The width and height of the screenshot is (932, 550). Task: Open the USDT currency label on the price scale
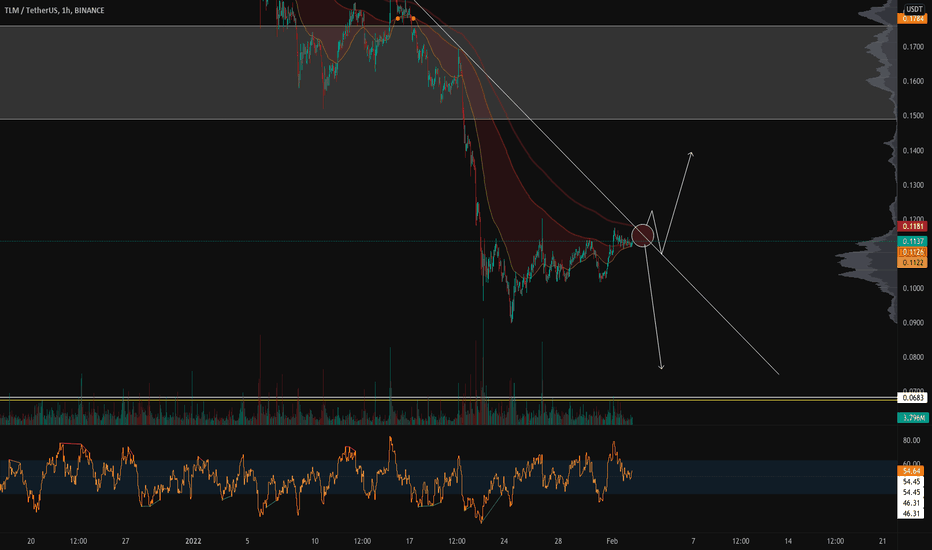[x=914, y=9]
